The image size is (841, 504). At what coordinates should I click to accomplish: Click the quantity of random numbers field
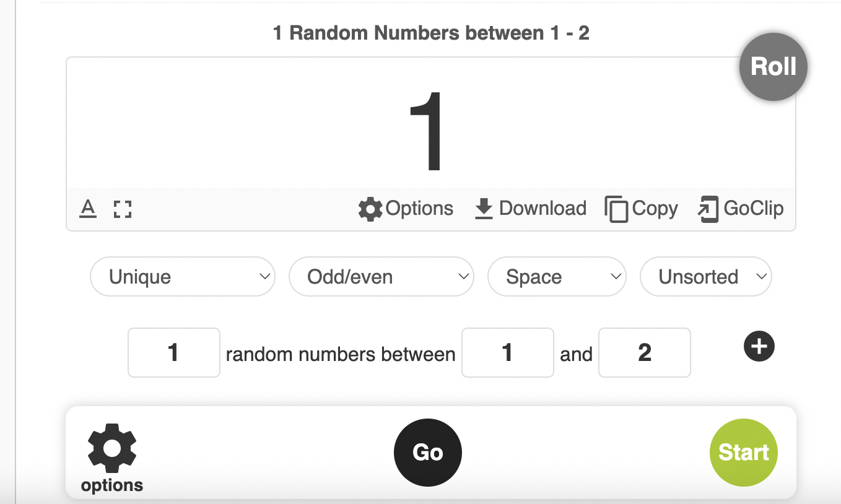pyautogui.click(x=174, y=353)
